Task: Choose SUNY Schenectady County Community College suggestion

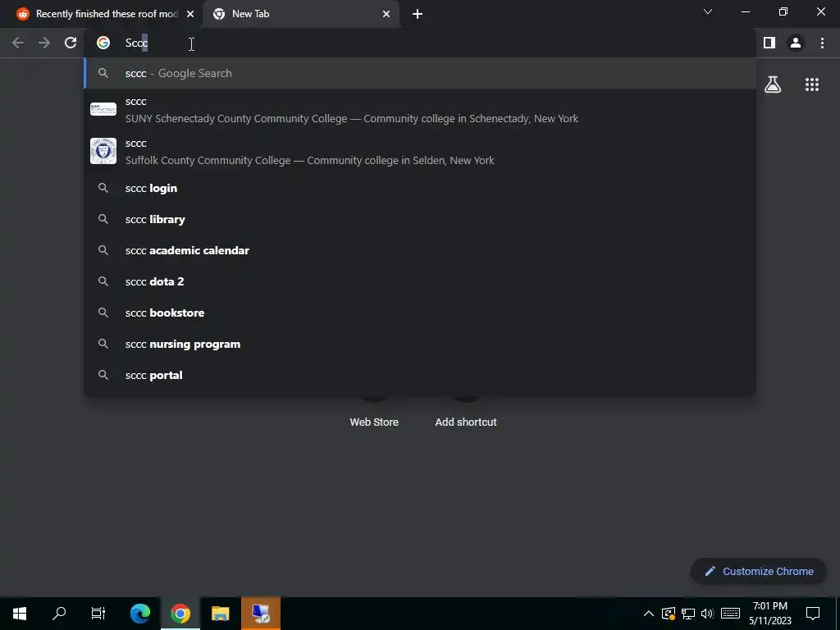Action: (x=420, y=110)
